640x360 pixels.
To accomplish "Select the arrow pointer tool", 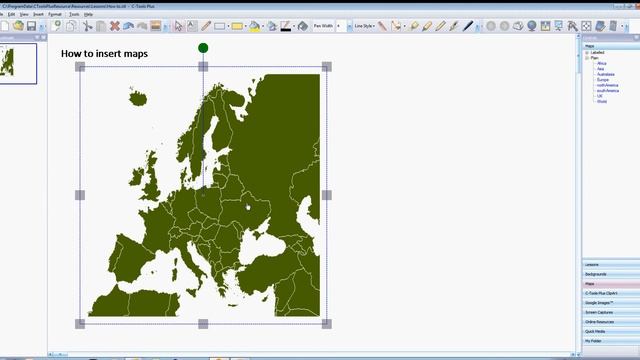I will pos(178,26).
